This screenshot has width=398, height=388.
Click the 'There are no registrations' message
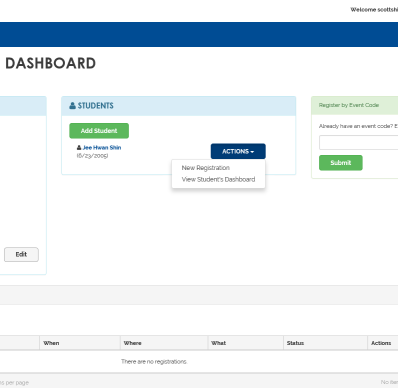click(x=154, y=362)
